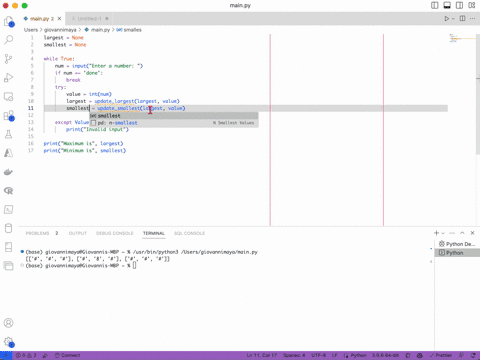Image resolution: width=480 pixels, height=360 pixels.
Task: Toggle the secondary side bar layout icon
Action: 459,5
